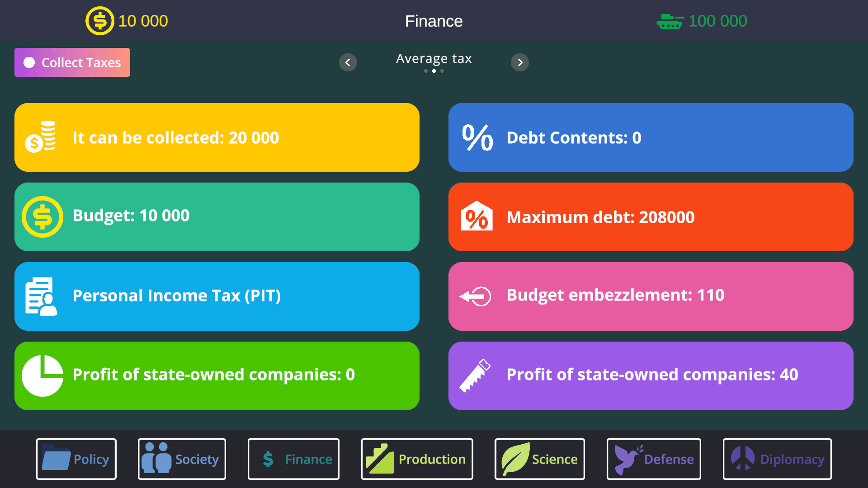Click the saw icon on the purple card
Viewport: 868px width, 488px height.
(x=475, y=375)
